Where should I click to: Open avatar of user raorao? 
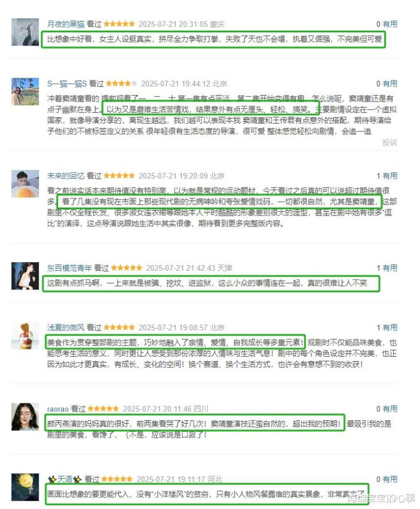(x=25, y=417)
